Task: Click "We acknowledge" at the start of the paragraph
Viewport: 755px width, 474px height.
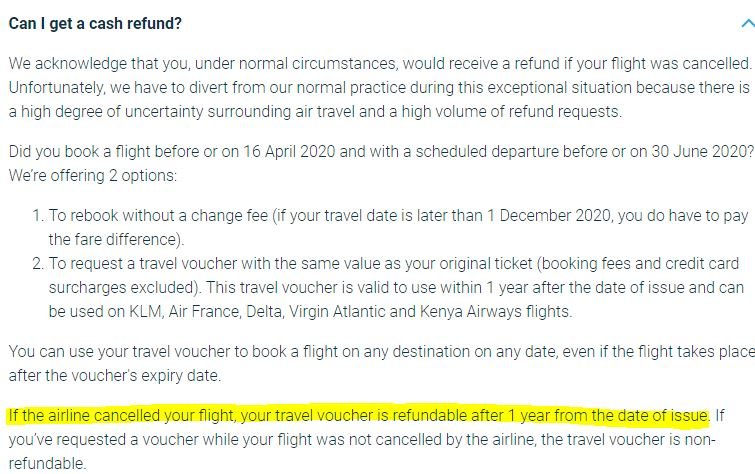Action: (67, 64)
